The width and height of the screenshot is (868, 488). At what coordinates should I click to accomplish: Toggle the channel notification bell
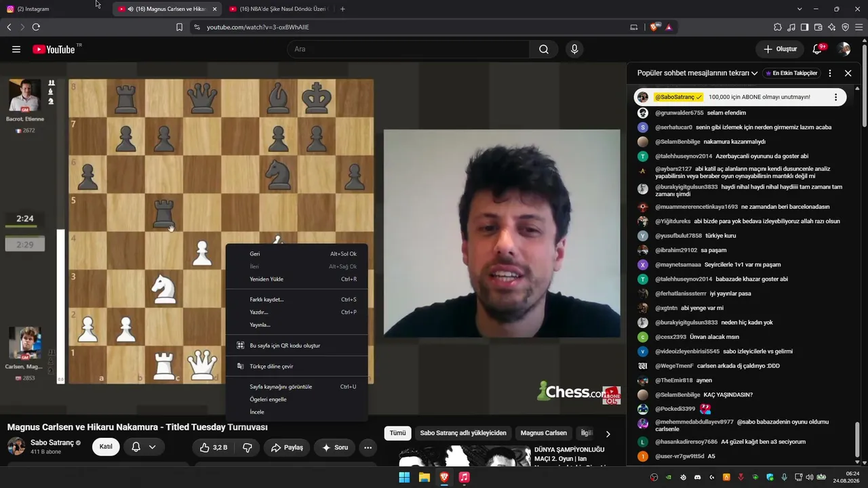pos(136,447)
